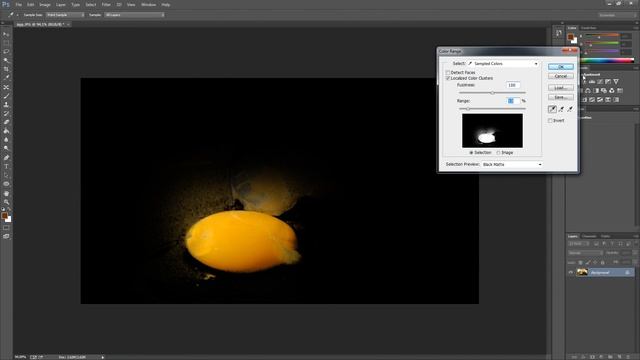Screen dimensions: 640x360
Task: Click the Save button
Action: click(x=561, y=97)
